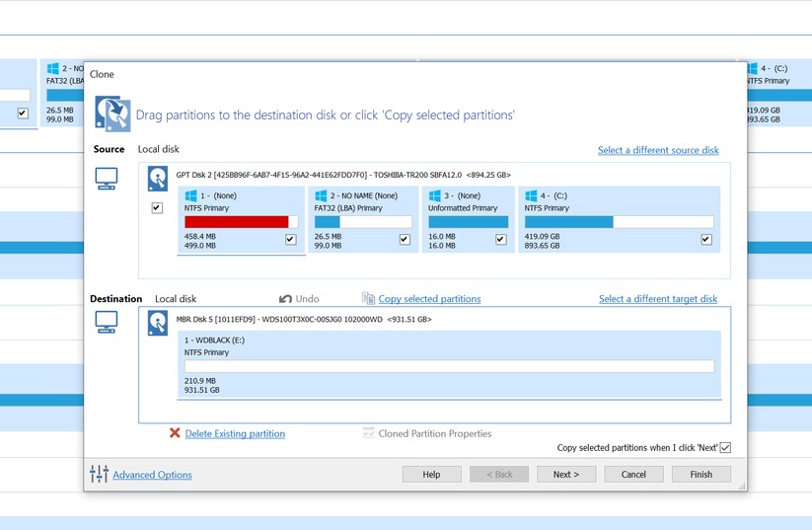812x530 pixels.
Task: Click the Clone dialog header disk icon
Action: (111, 114)
